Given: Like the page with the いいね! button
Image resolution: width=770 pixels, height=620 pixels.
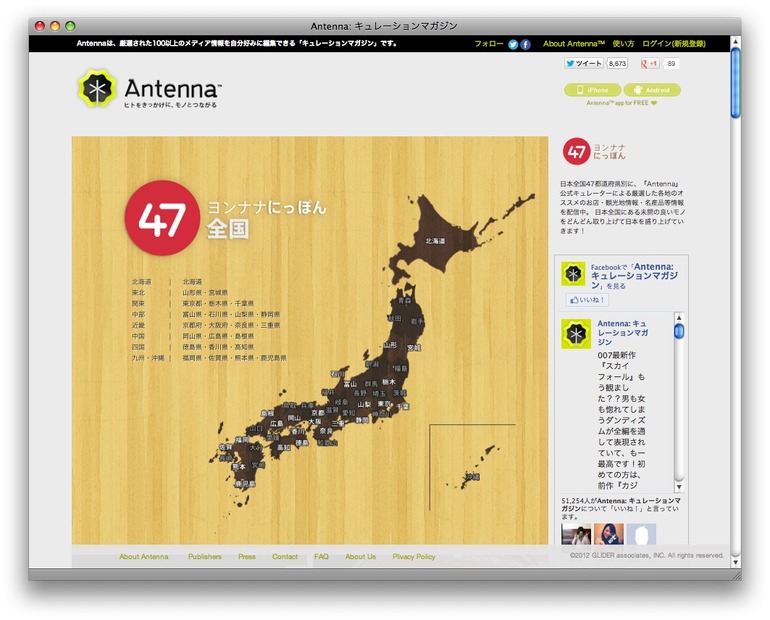Looking at the screenshot, I should pyautogui.click(x=587, y=299).
